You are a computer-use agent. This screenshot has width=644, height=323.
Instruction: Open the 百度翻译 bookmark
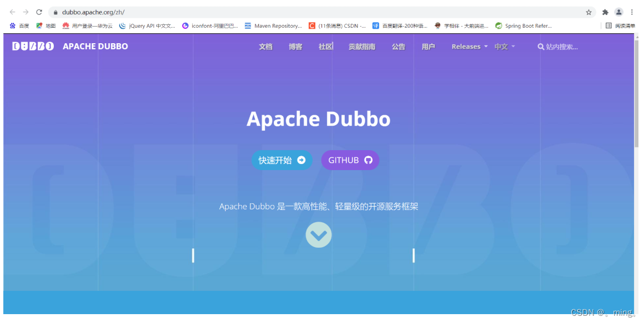400,26
